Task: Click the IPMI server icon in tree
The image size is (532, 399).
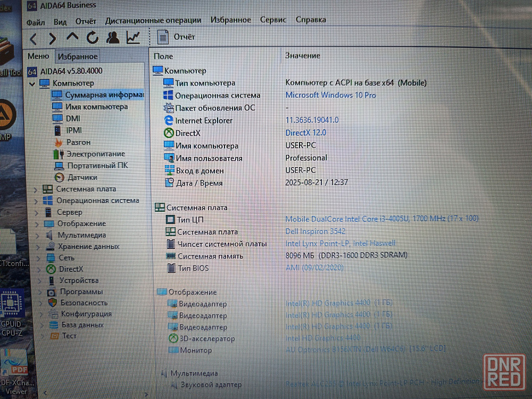Action: coord(57,130)
